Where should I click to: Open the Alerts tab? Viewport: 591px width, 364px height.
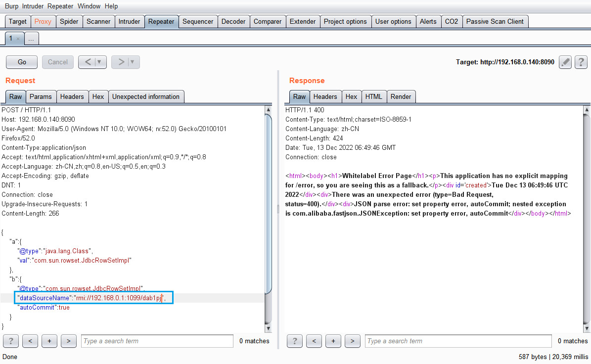428,21
